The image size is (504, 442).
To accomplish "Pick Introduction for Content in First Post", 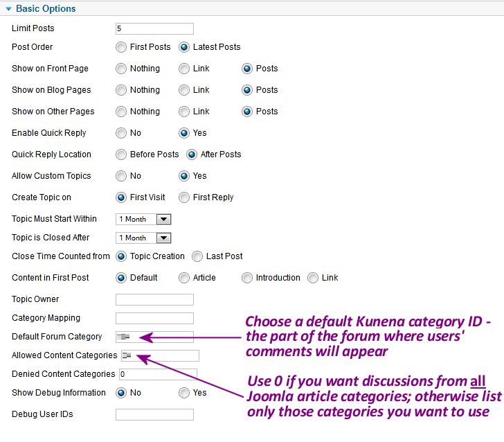I will pos(247,278).
